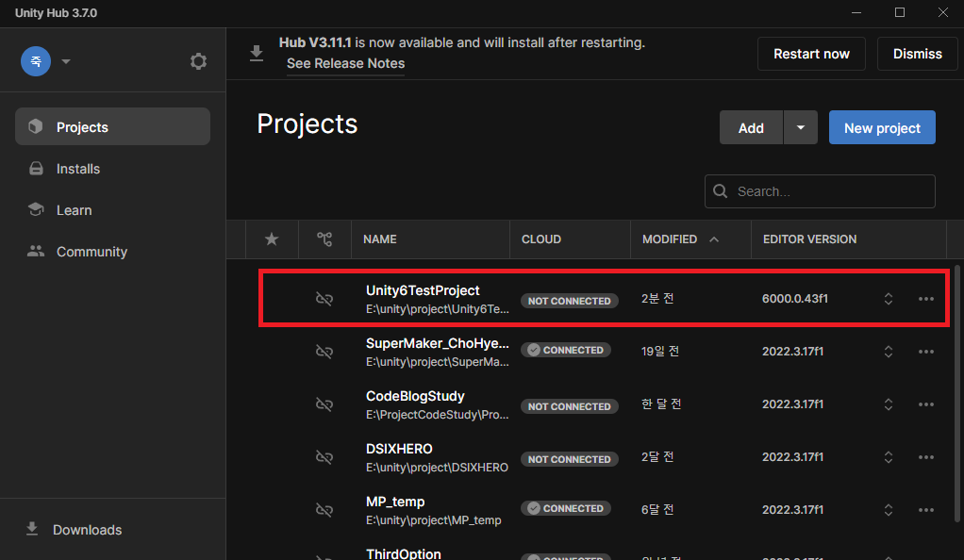Open more options for MP_temp
This screenshot has height=560, width=964.
click(926, 510)
